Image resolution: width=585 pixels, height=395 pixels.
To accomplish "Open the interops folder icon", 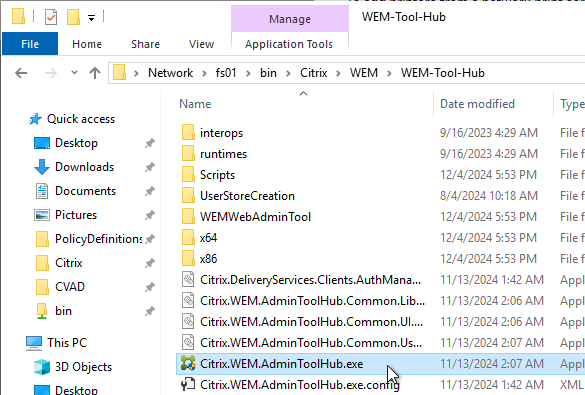I will pyautogui.click(x=188, y=132).
